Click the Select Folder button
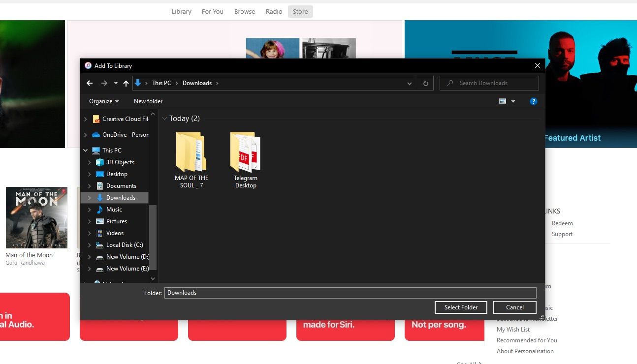This screenshot has height=364, width=637. pos(460,307)
